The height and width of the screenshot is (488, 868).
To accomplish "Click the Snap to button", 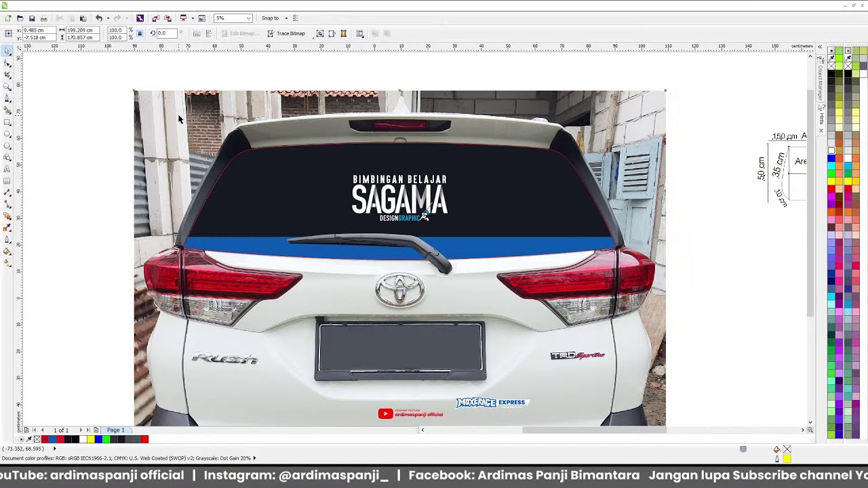I will [x=270, y=18].
